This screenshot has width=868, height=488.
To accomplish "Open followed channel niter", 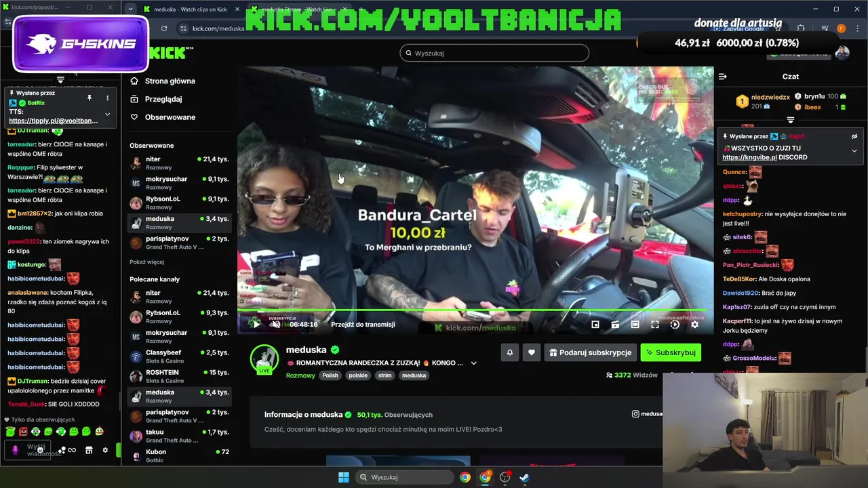I will [180, 163].
